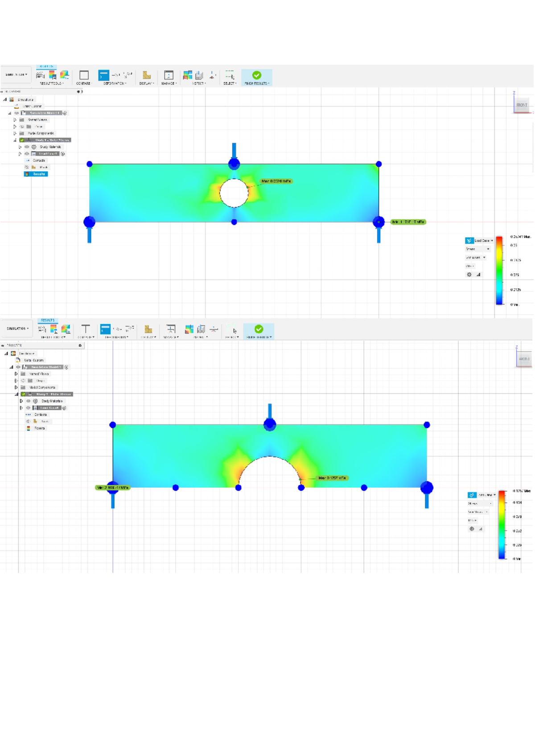Click legend triangle range icon, circular-hole plate window
This screenshot has width=535, height=756.
tap(478, 275)
